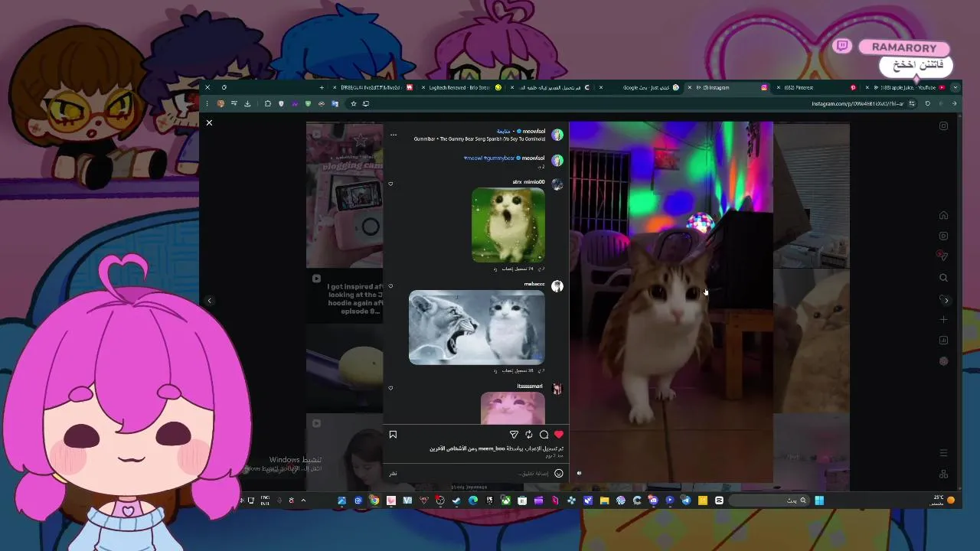
Task: Click the post button beside comment field
Action: [x=393, y=473]
